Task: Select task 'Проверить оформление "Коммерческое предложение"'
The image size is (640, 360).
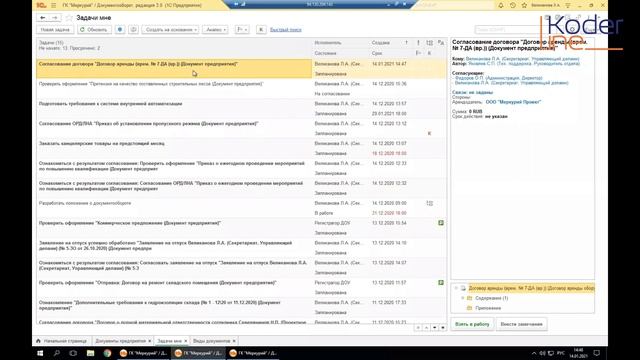Action: coord(174,228)
